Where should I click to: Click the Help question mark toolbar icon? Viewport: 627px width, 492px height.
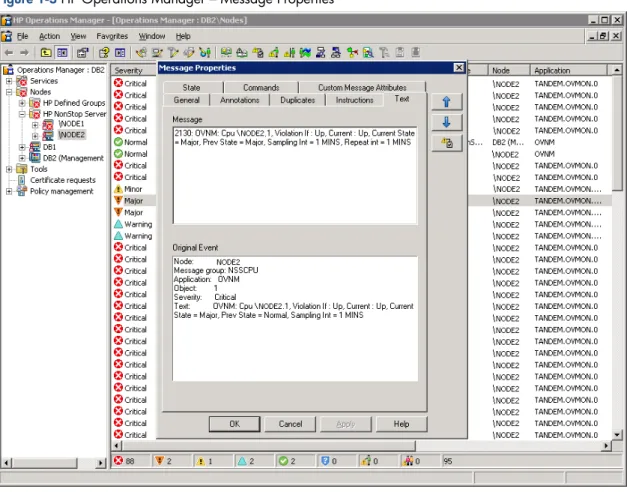104,53
